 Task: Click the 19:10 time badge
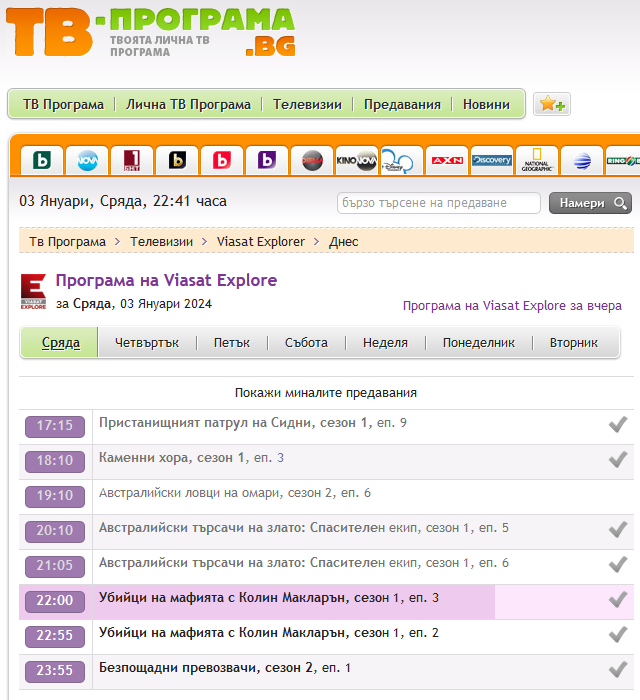click(x=55, y=496)
